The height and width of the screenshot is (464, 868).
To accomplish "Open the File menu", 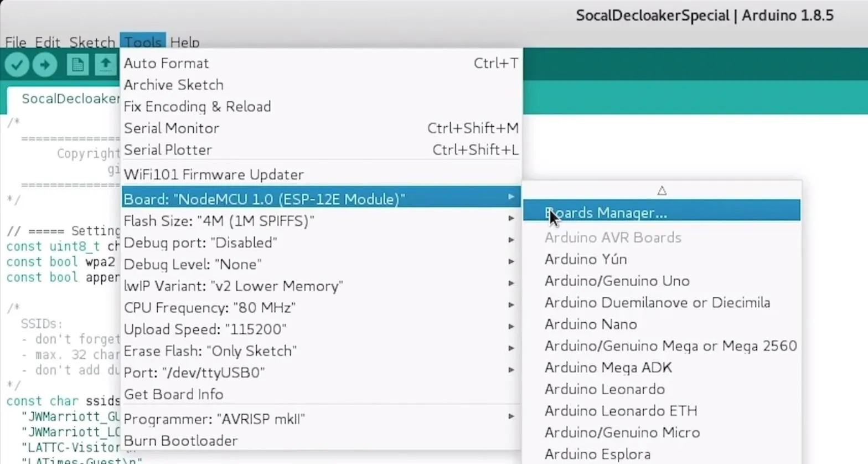I will click(15, 42).
